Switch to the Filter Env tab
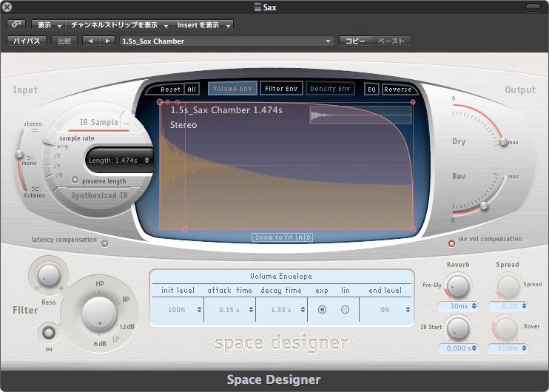This screenshot has height=392, width=549. click(281, 89)
